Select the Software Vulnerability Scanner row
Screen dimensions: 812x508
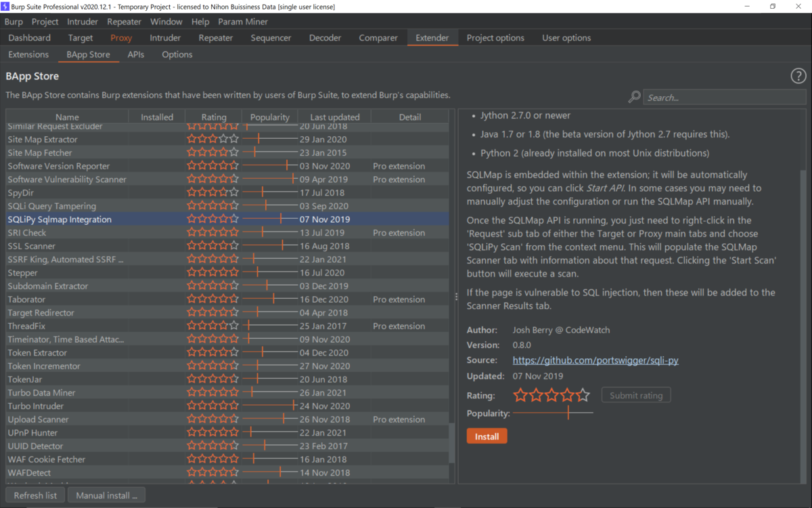227,179
